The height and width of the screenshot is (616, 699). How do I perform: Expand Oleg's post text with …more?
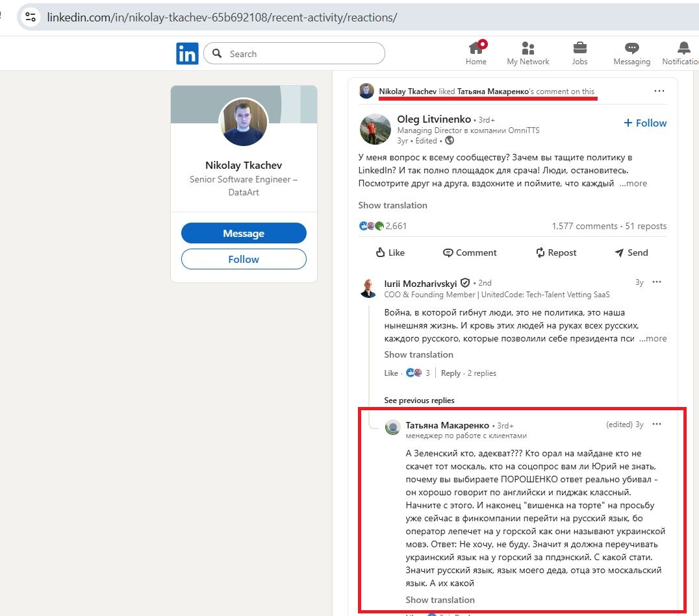(x=633, y=184)
